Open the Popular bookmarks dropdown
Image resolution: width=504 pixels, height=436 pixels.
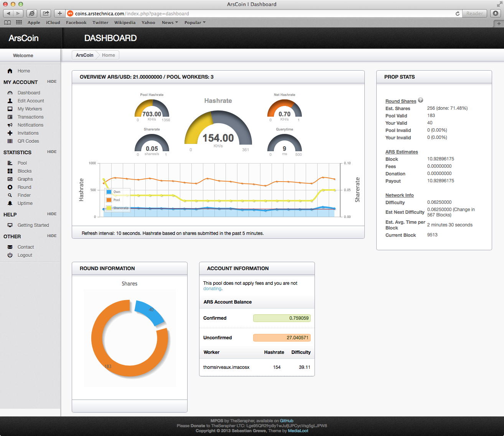click(195, 23)
